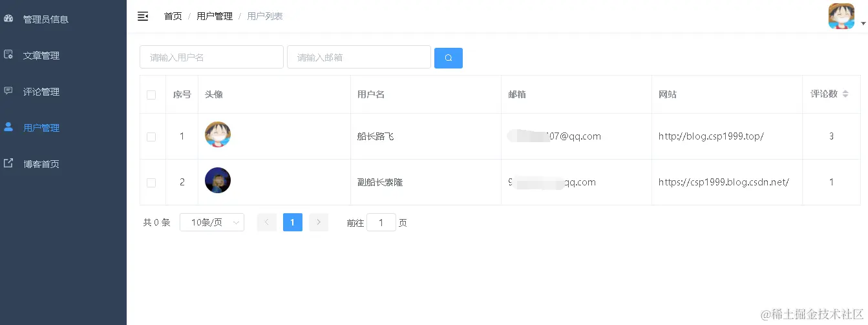Click the user icon beside 用户管理
Image resolution: width=868 pixels, height=325 pixels.
8,127
